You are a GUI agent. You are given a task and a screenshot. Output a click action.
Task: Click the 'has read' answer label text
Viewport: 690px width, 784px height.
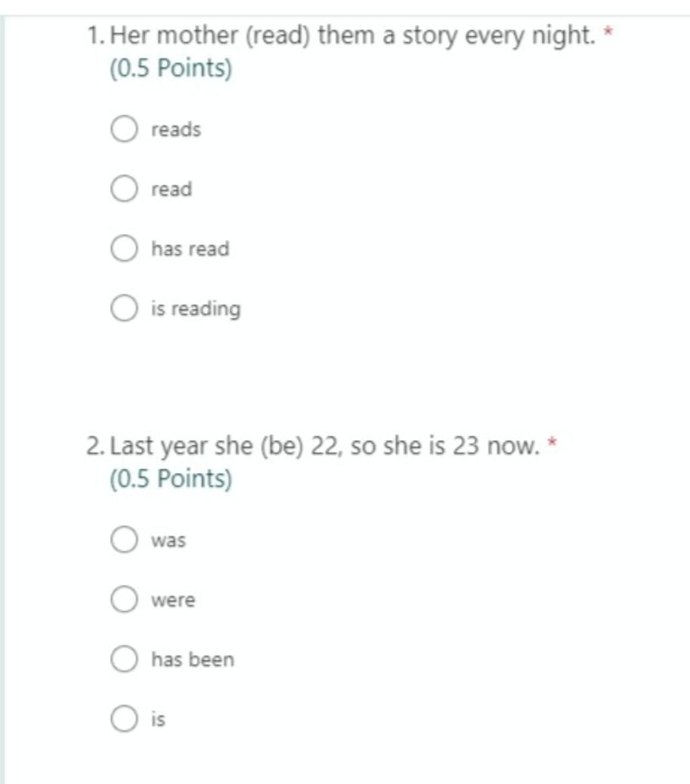191,249
